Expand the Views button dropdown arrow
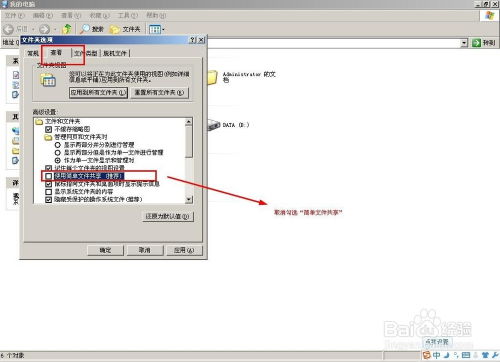 pos(163,30)
